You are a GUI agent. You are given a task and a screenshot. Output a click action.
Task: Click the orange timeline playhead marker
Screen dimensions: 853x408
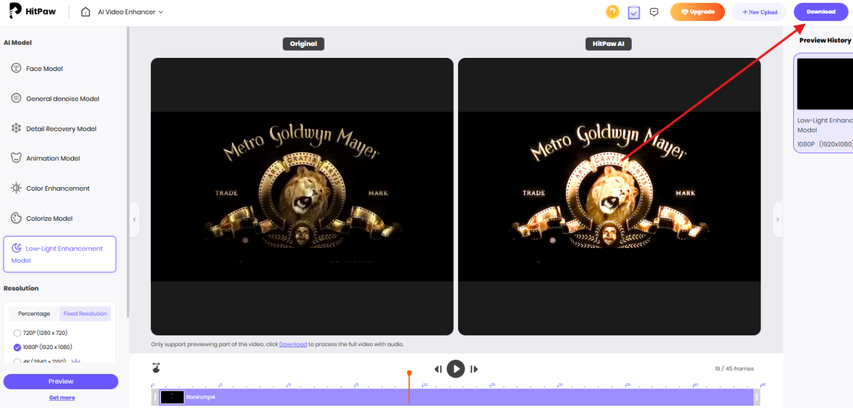(409, 373)
